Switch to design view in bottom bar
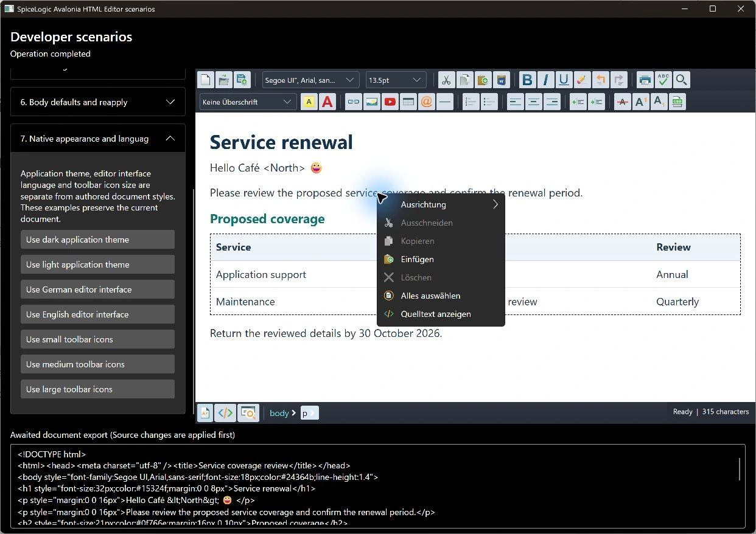The height and width of the screenshot is (534, 756). [206, 412]
